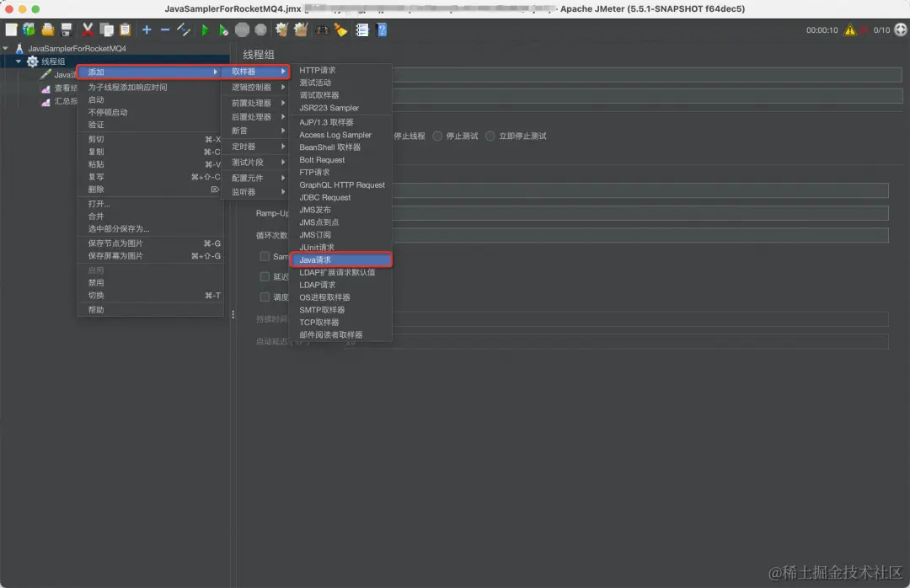910x588 pixels.
Task: Click the blue minus Collapse All icon
Action: tap(165, 29)
